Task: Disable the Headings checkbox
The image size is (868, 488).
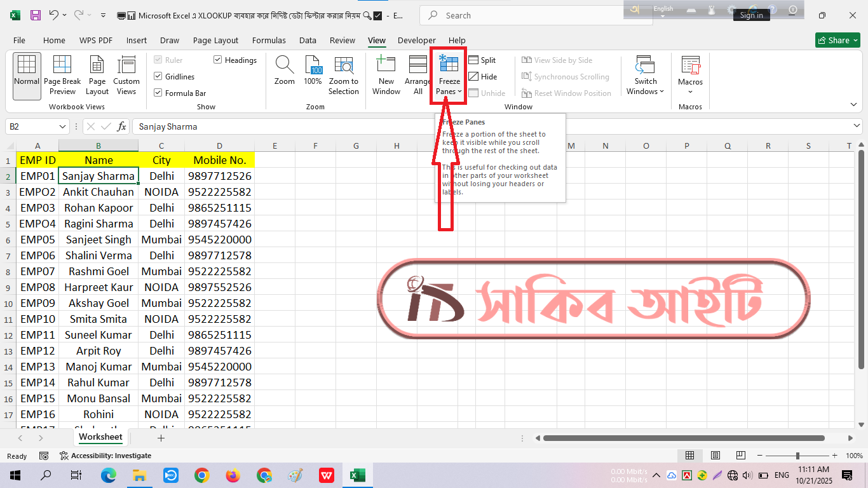Action: tap(218, 60)
